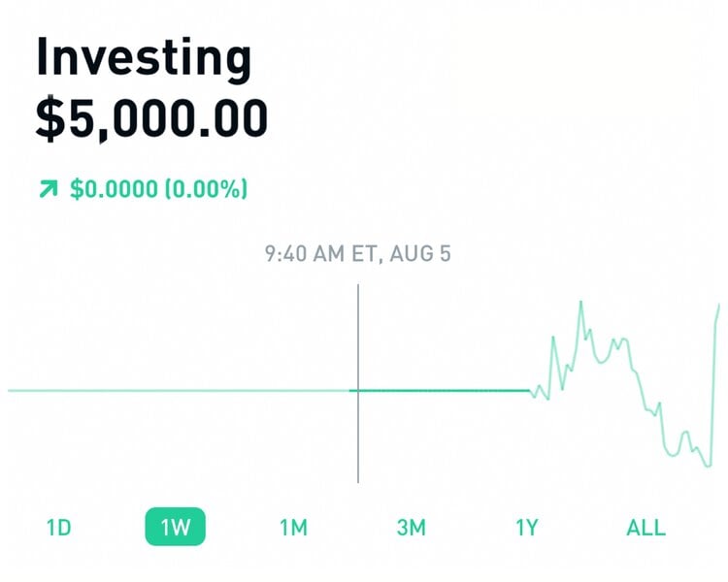Click the 9:40 AM ET timestamp label
Viewport: 728px width, 582px height.
pos(358,254)
